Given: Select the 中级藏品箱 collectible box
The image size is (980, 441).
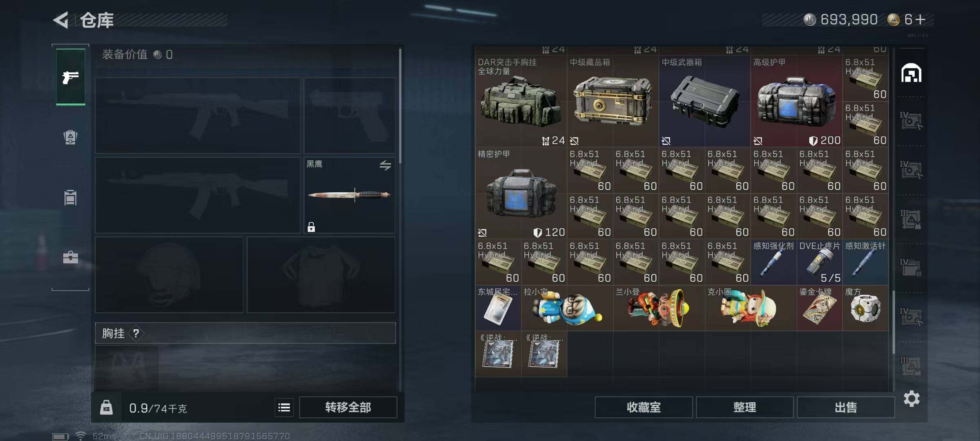Looking at the screenshot, I should pyautogui.click(x=612, y=101).
